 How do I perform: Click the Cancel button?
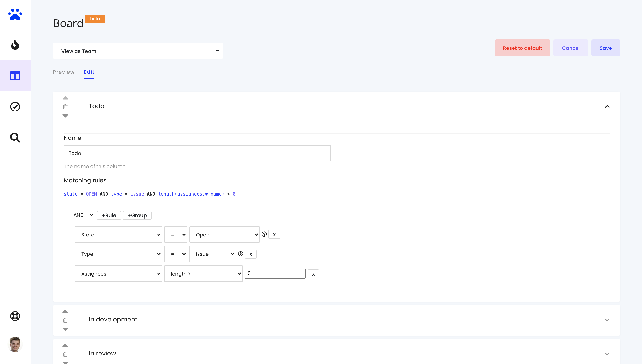click(571, 48)
